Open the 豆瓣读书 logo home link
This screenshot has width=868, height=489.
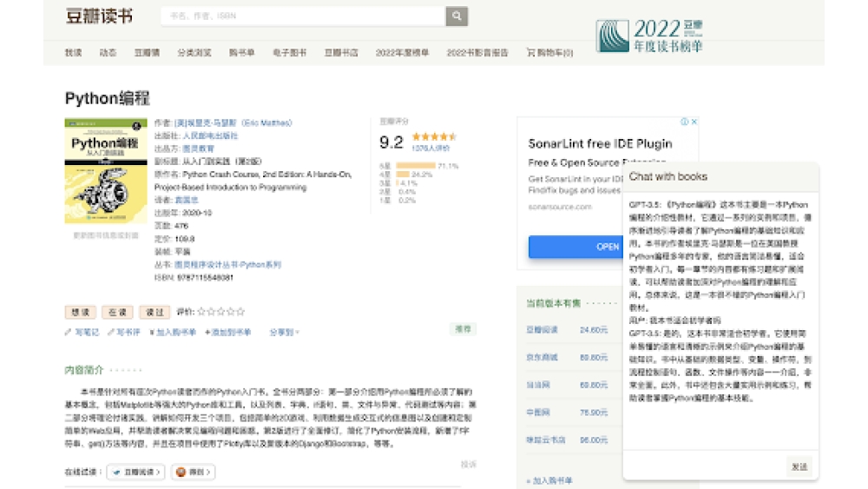click(x=99, y=16)
